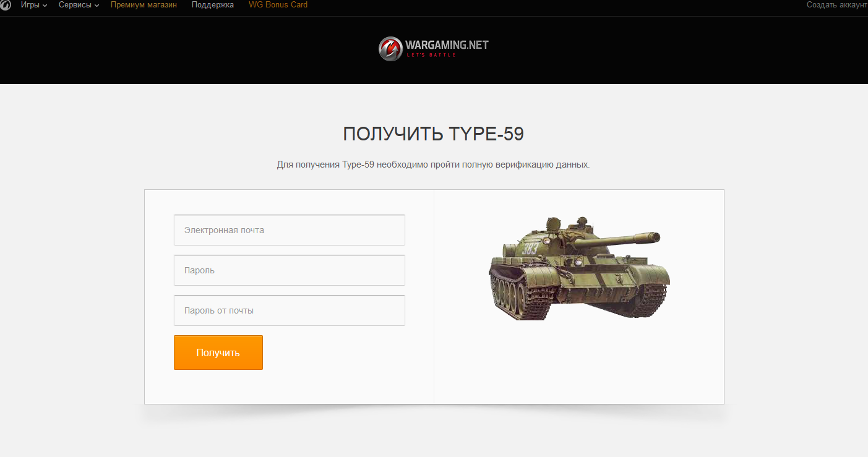868x457 pixels.
Task: Click the ПОЛУЧИТЬ TYPE-59 heading
Action: click(x=434, y=134)
